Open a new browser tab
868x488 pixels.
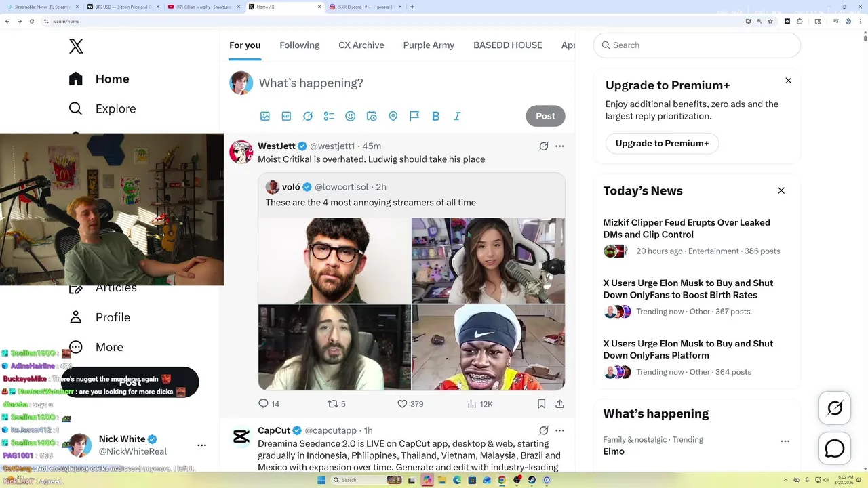pos(412,7)
